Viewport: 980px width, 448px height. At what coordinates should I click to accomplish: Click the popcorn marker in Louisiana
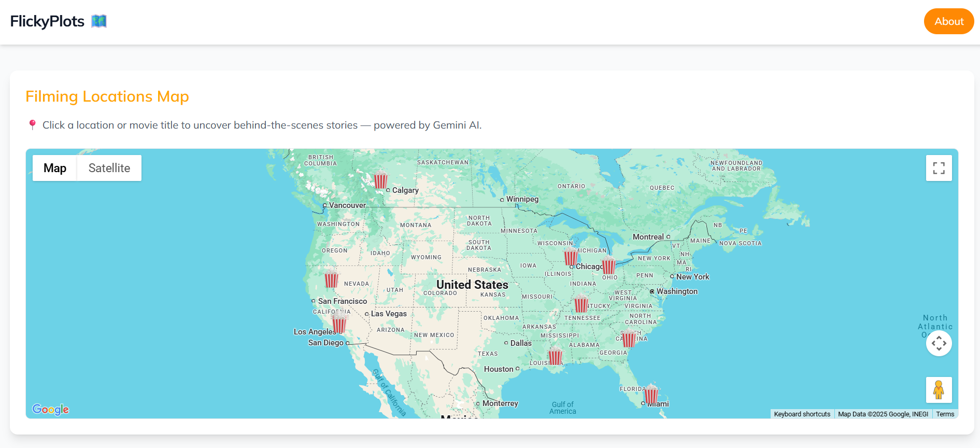coord(555,356)
